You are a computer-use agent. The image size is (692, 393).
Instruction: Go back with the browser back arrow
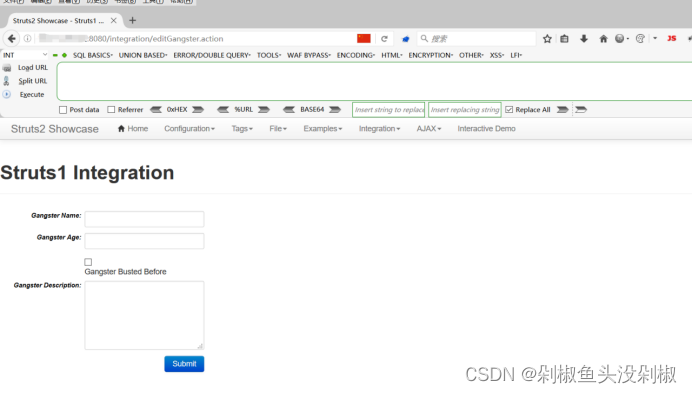tap(11, 38)
